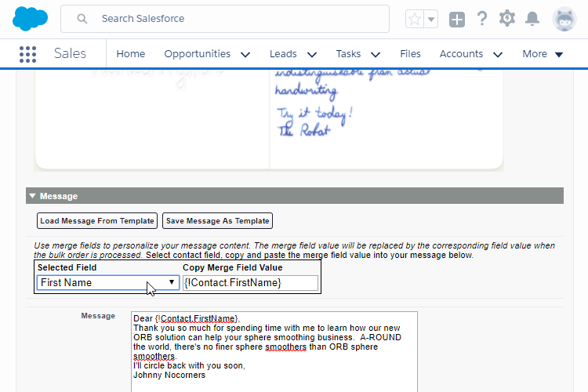Image resolution: width=588 pixels, height=392 pixels.
Task: Expand the favorites list dropdown arrow
Action: click(x=430, y=19)
